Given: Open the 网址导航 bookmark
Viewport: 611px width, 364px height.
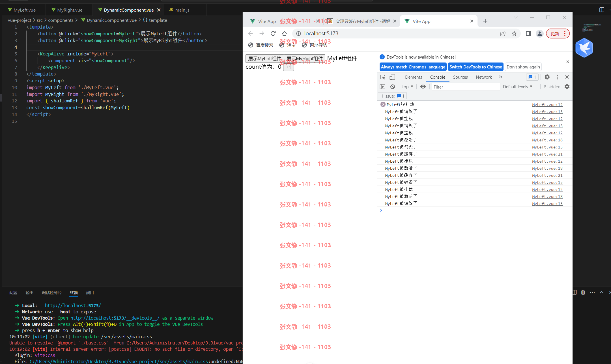Looking at the screenshot, I should pyautogui.click(x=314, y=45).
